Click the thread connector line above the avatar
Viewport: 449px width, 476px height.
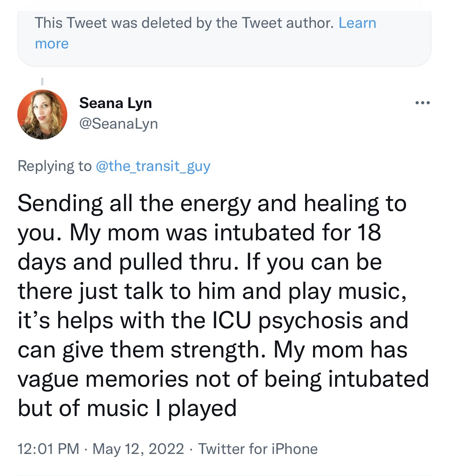[42, 82]
